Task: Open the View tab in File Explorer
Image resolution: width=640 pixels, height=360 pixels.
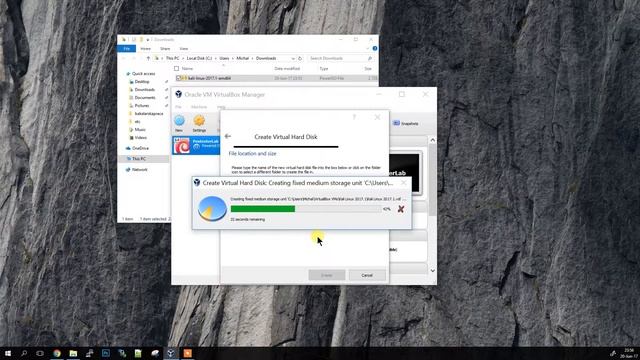Action: [184, 49]
